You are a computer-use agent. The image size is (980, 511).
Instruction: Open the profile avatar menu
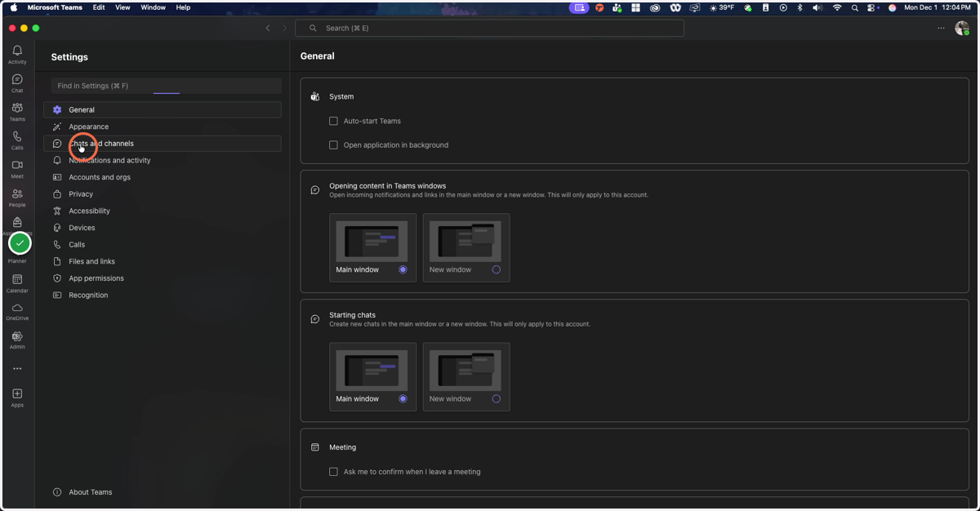[x=962, y=28]
